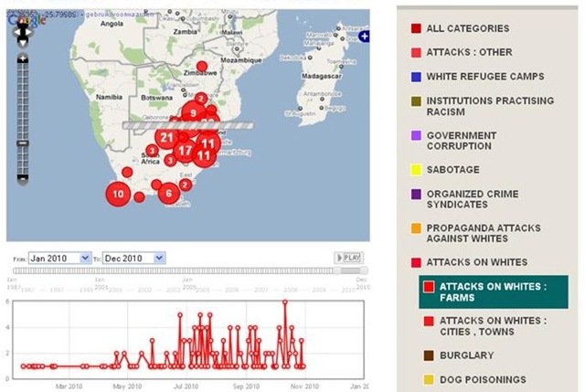Click the peak data point at 6 on chart
This screenshot has width=585, height=392.
285,302
